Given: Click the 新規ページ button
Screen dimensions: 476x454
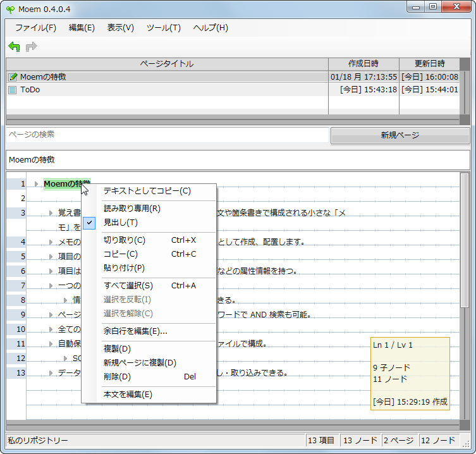Looking at the screenshot, I should click(x=400, y=135).
